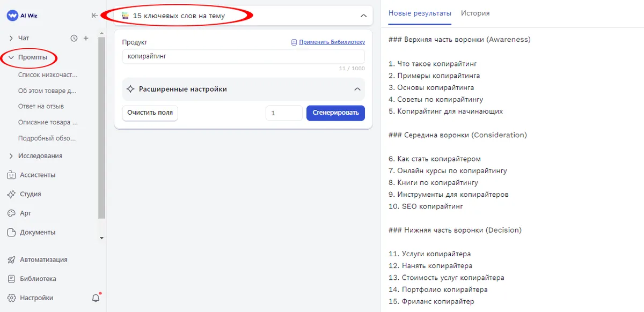Image resolution: width=644 pixels, height=312 pixels.
Task: Click the AI Wiz logo
Action: [x=23, y=15]
